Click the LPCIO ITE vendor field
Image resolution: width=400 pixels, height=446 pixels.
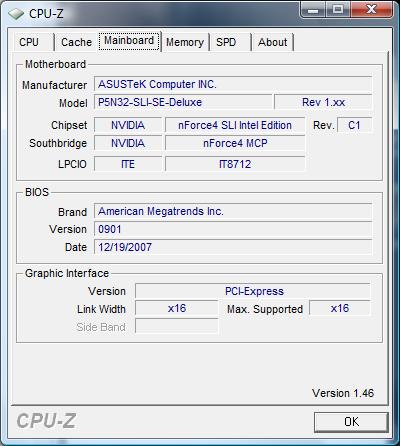[x=128, y=164]
